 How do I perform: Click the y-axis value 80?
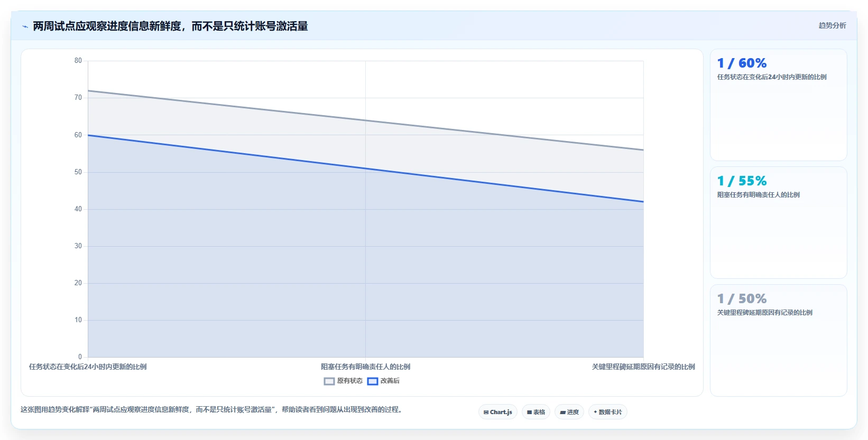[x=78, y=61]
